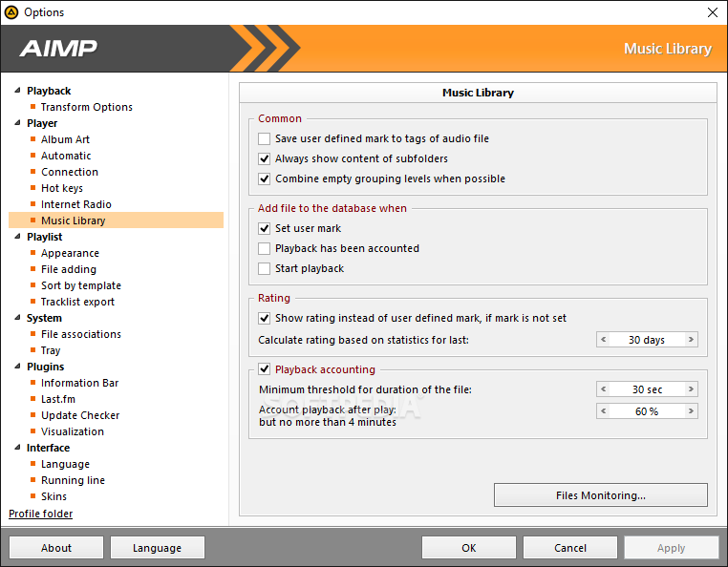Image resolution: width=728 pixels, height=567 pixels.
Task: Select the Playback category heading
Action: pyautogui.click(x=49, y=91)
